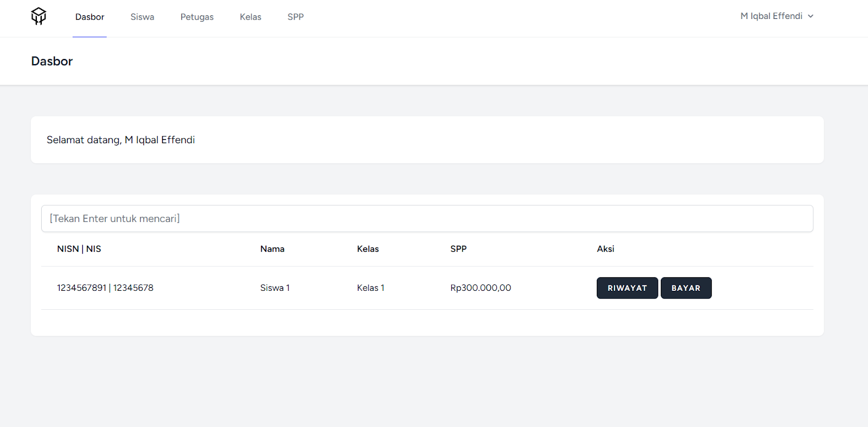Click the Nama column header

click(272, 249)
